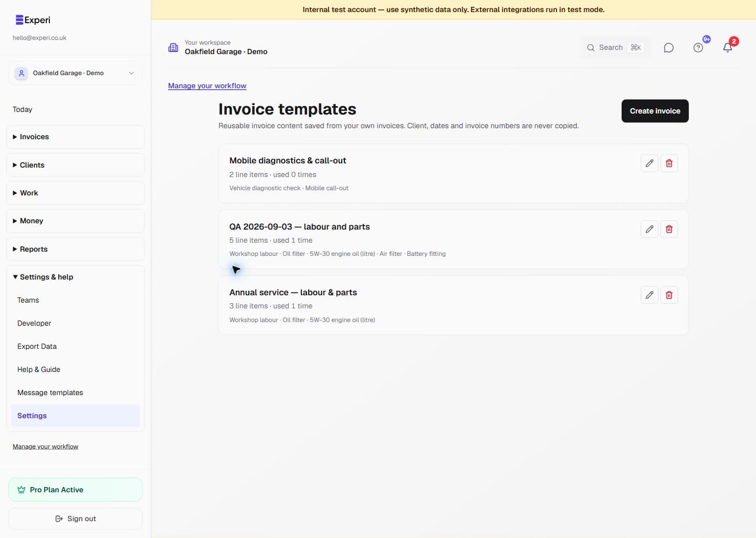Screen dimensions: 756x538
Task: Click the Oakfield Garage · Demo workspace title in header
Action: tap(226, 51)
